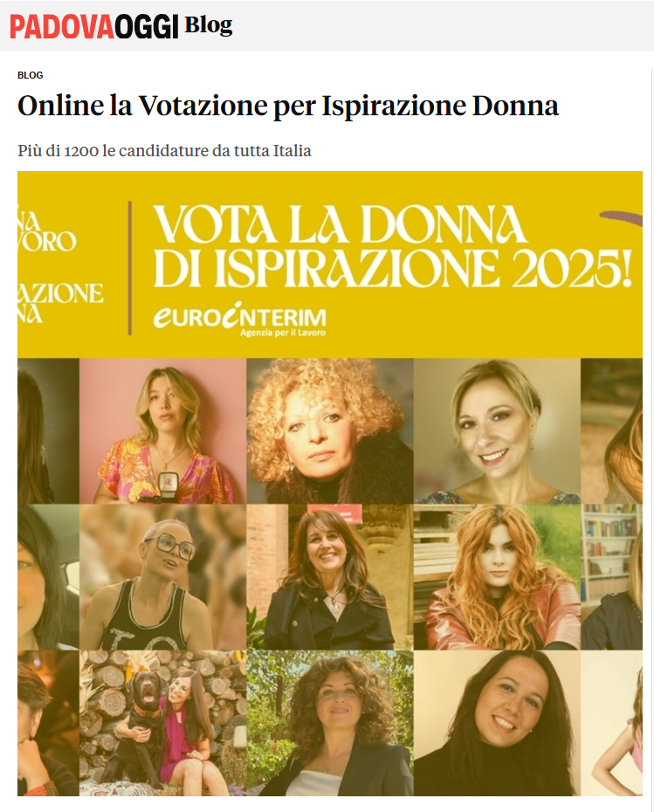This screenshot has height=812, width=654.
Task: Select photo of woman in floral dress
Action: point(162,430)
